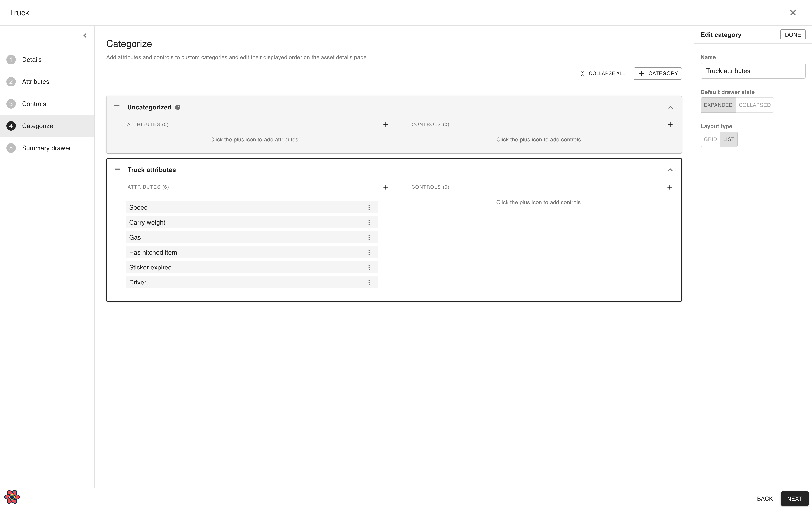This screenshot has width=812, height=509.
Task: Open the three-dot menu for Sticker expired
Action: coord(369,267)
